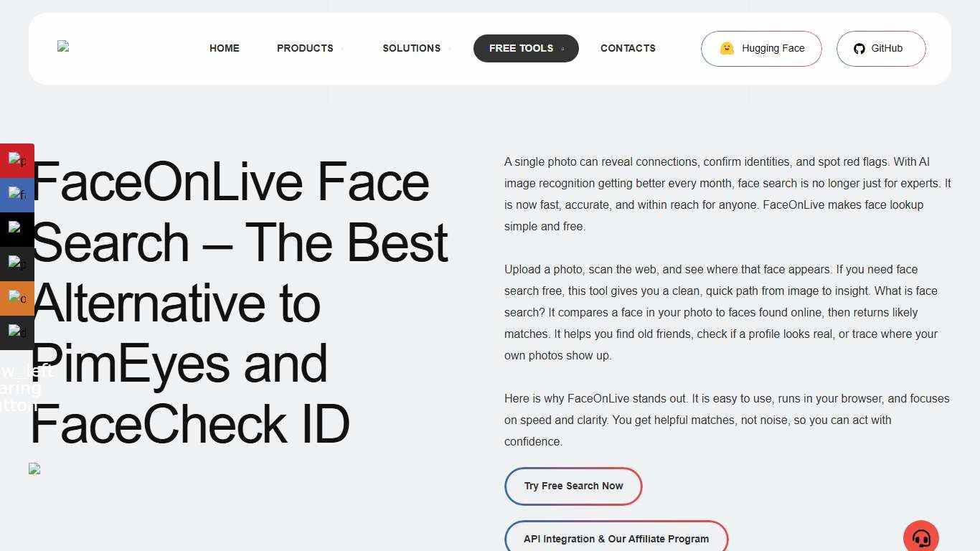Click the bottom share icon in left sidebar
The height and width of the screenshot is (551, 980).
17,332
